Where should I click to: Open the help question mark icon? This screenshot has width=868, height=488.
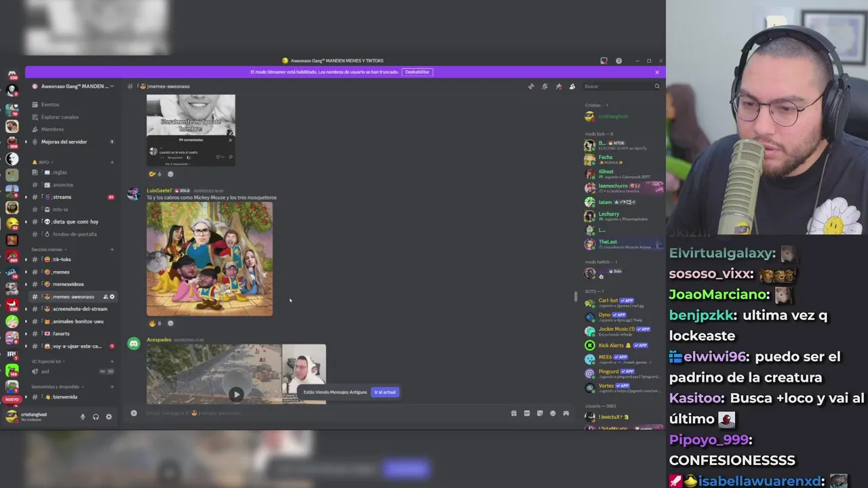(618, 60)
